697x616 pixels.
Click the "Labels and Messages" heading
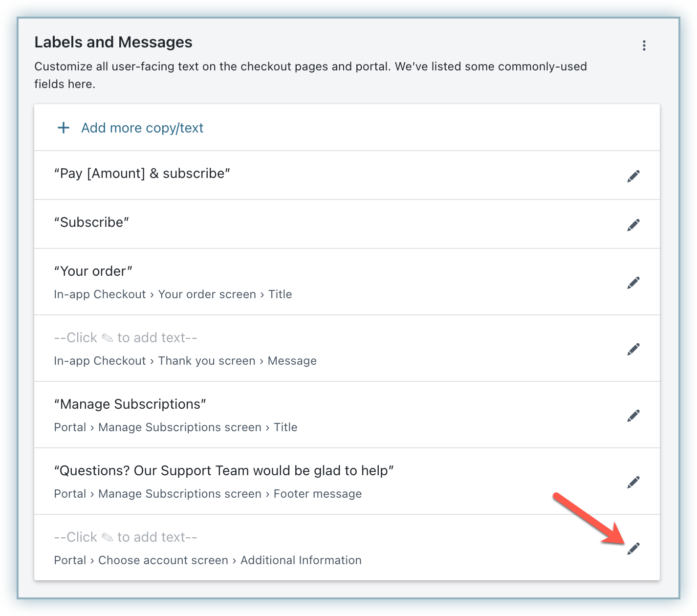coord(113,43)
